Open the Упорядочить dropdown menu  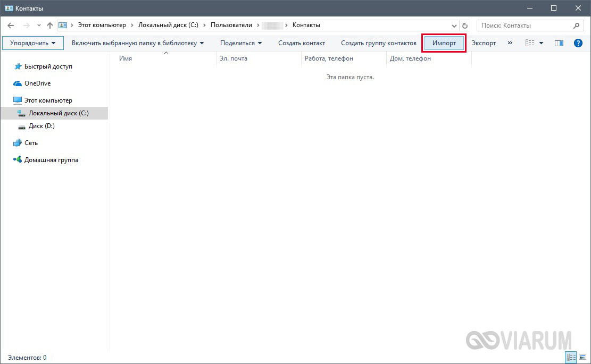point(32,43)
